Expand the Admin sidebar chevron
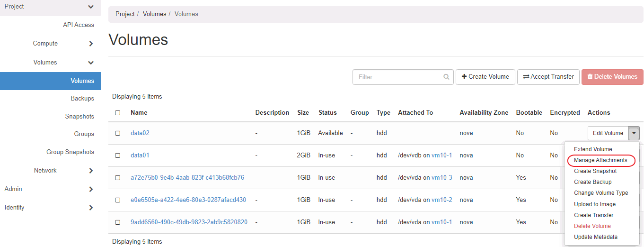This screenshot has height=247, width=644. [91, 189]
